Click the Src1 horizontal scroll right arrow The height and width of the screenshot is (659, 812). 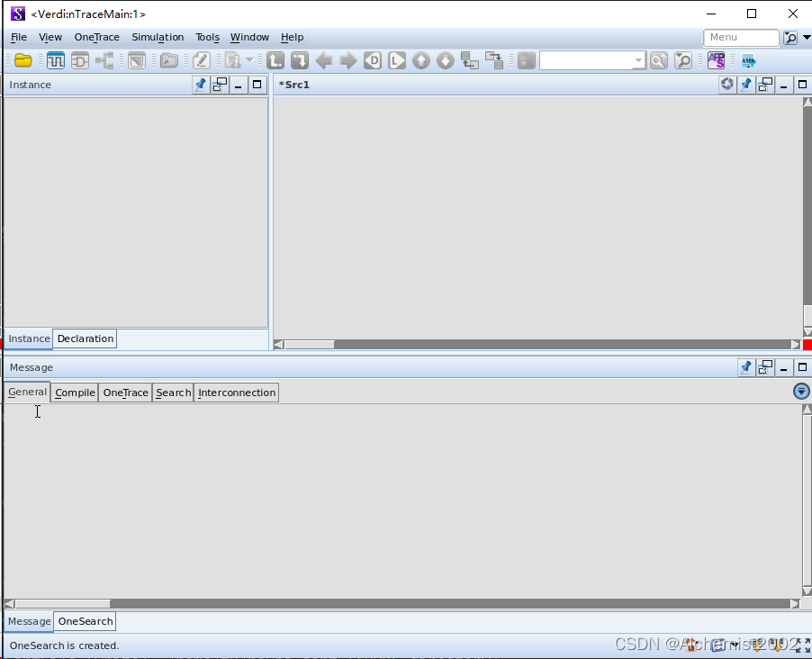click(x=796, y=345)
